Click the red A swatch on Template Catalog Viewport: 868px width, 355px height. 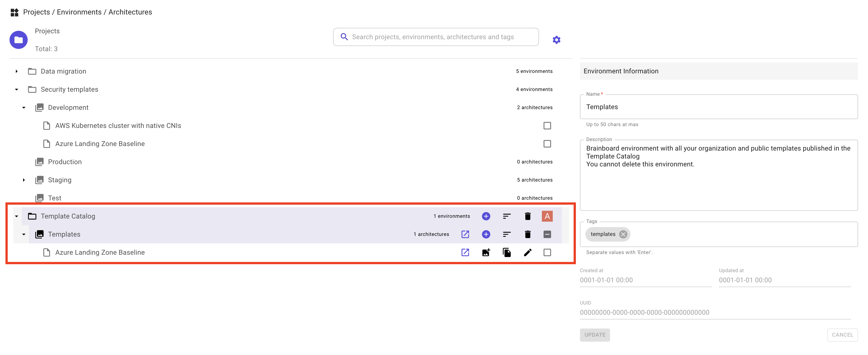pyautogui.click(x=547, y=216)
